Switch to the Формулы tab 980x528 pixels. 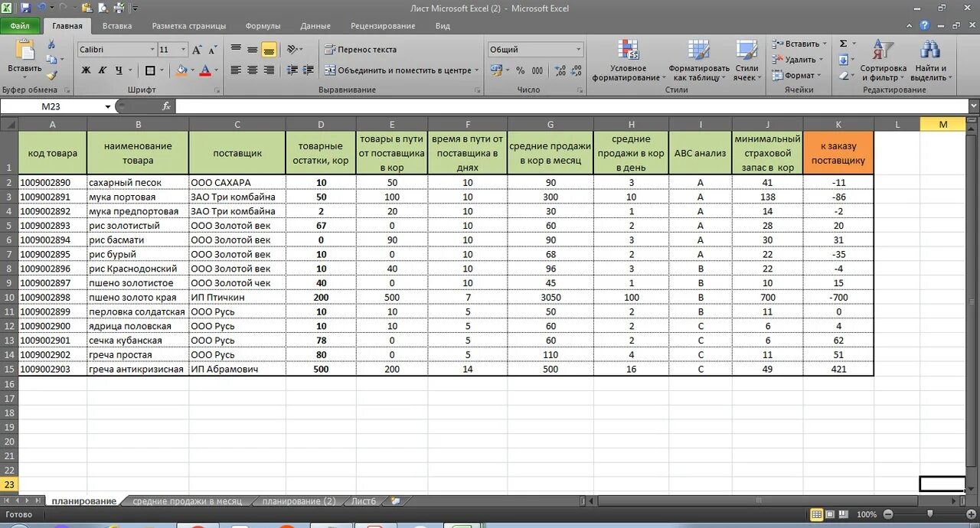(x=263, y=25)
